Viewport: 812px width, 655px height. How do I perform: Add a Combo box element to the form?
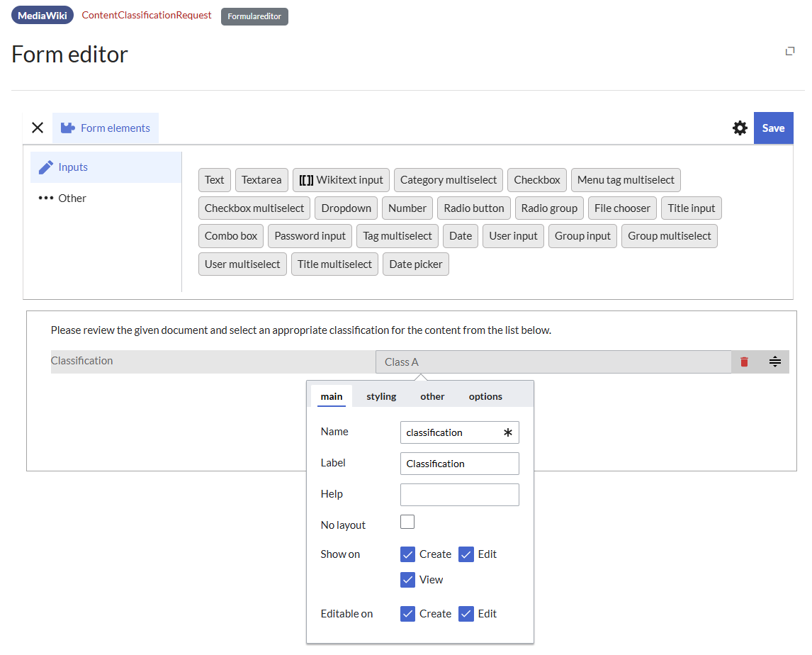pos(231,236)
